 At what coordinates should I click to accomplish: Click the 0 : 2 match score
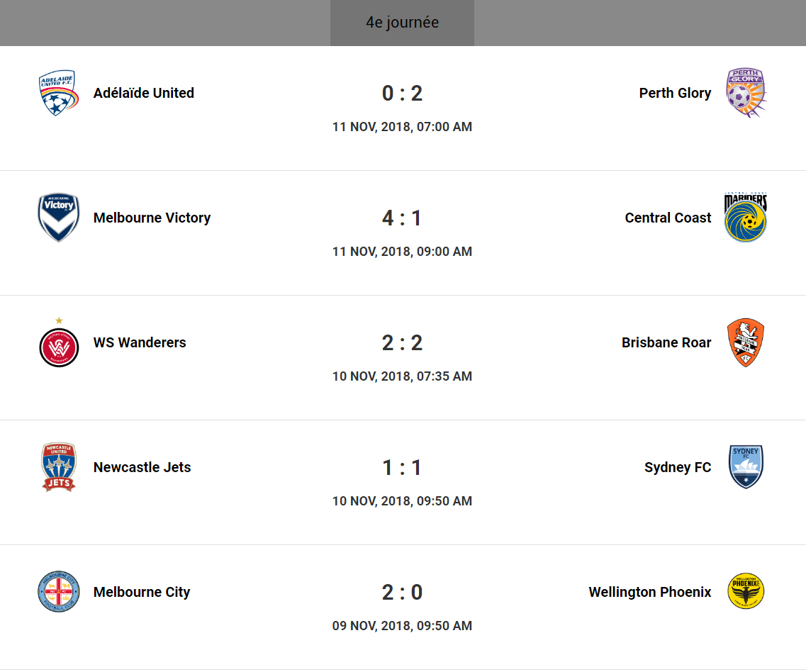[402, 93]
